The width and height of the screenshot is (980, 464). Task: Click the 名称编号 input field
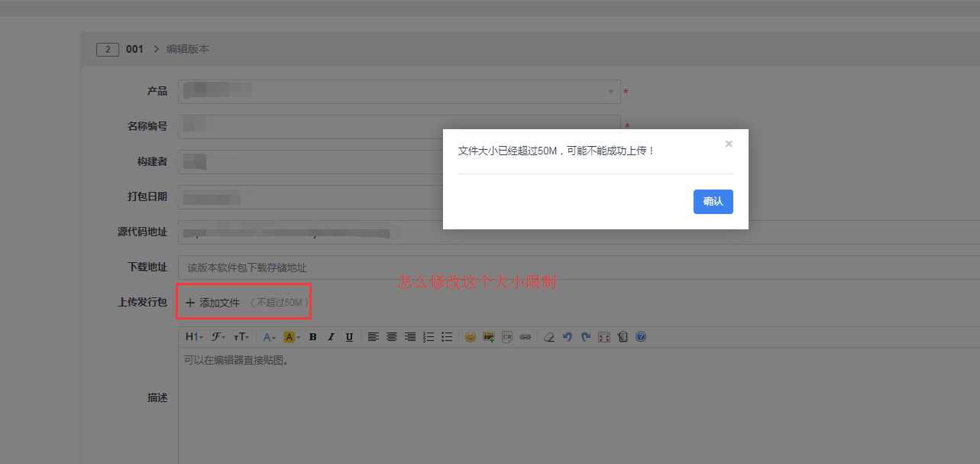(x=399, y=127)
